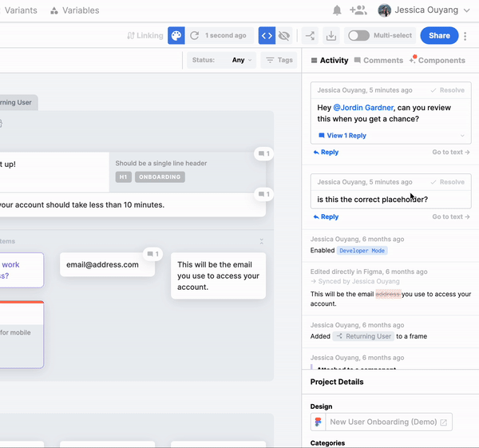
Task: Select the email@address.com text block
Action: [107, 264]
